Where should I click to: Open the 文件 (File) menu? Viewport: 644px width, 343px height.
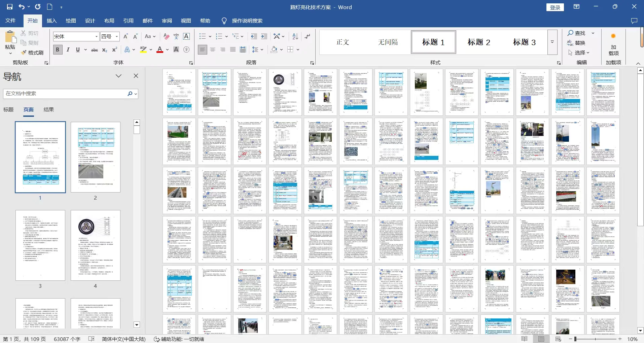[x=10, y=21]
